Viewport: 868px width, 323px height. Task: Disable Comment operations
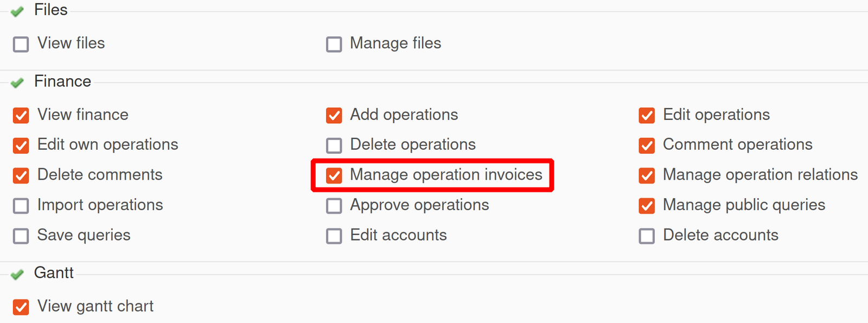pyautogui.click(x=646, y=145)
